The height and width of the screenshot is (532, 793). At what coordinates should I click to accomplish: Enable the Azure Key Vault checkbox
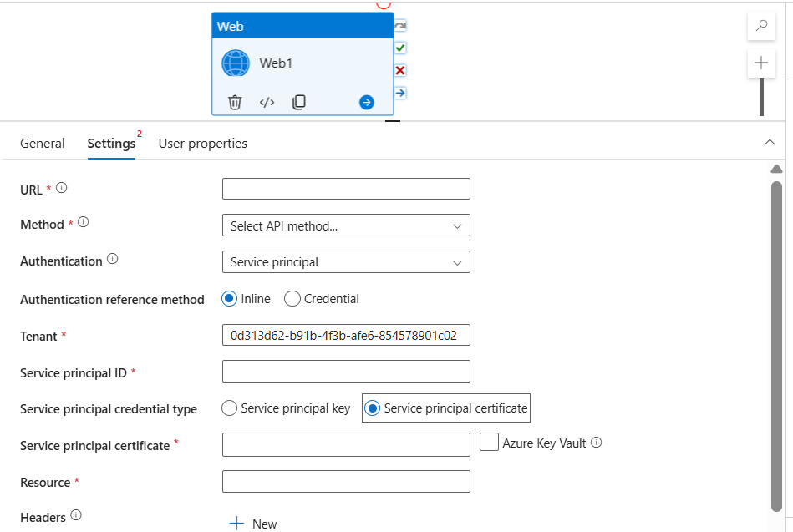pos(489,442)
